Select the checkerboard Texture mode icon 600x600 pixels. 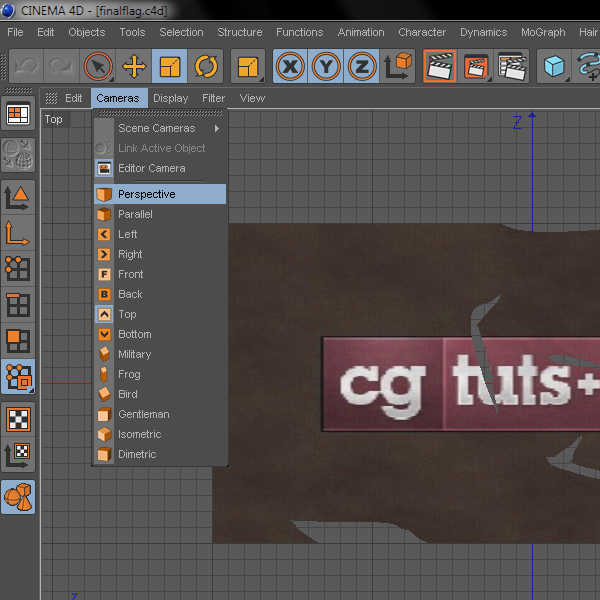point(18,419)
